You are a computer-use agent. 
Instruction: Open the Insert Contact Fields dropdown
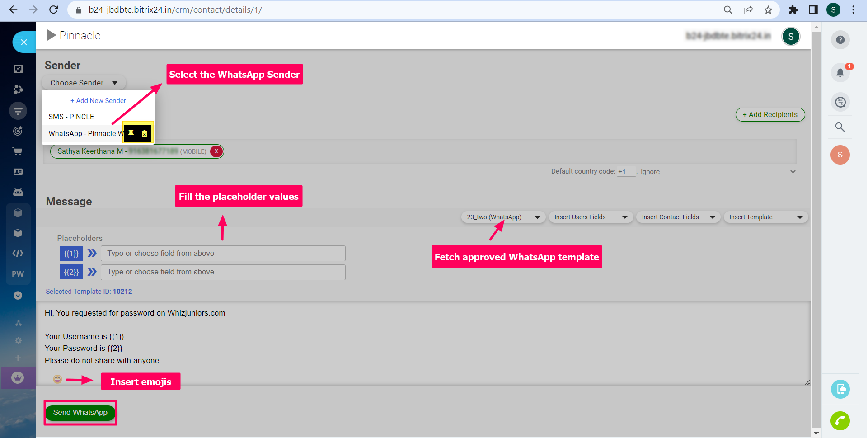tap(678, 217)
